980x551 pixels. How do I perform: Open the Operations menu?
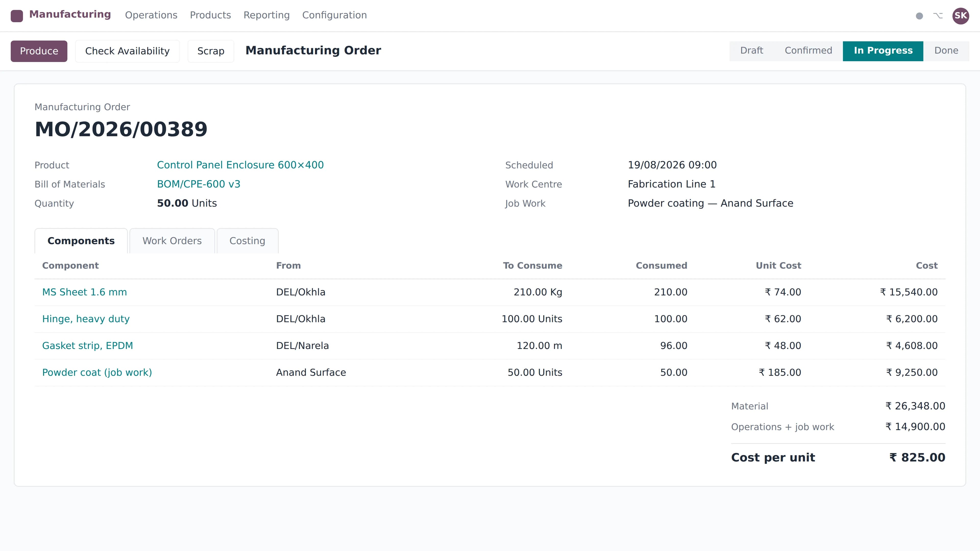coord(151,15)
